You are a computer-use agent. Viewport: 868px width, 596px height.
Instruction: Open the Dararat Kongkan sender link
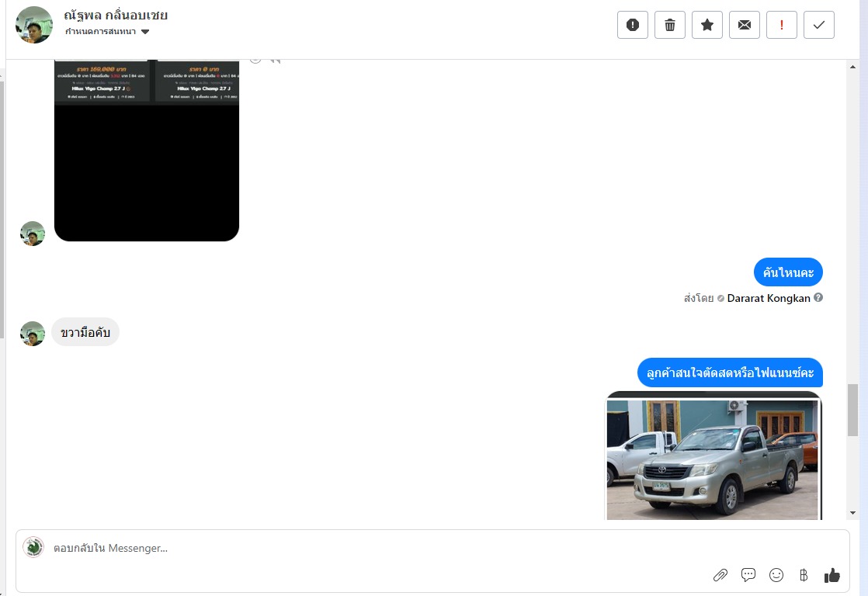pos(769,298)
